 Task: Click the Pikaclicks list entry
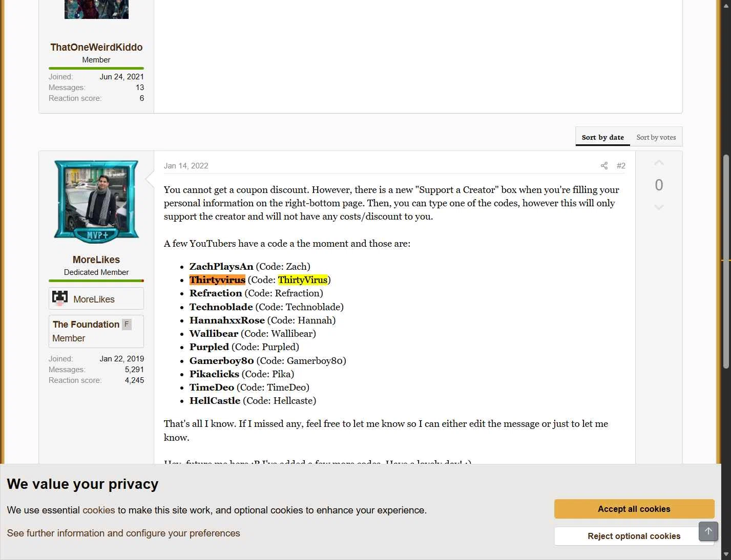tap(242, 374)
